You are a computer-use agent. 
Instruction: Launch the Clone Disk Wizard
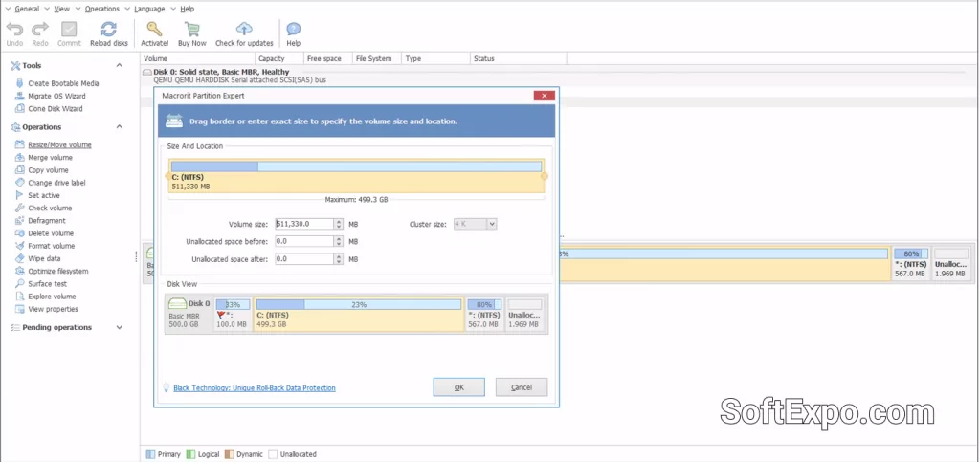(55, 109)
